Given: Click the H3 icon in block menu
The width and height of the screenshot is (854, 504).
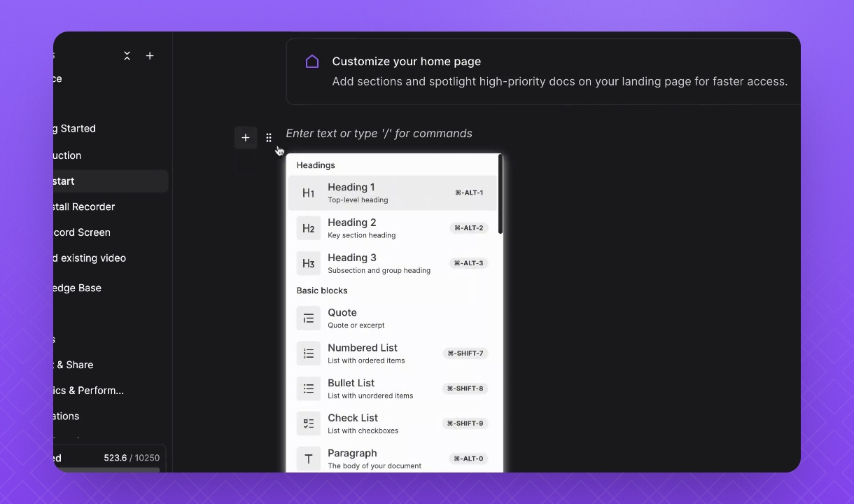Looking at the screenshot, I should [x=308, y=263].
